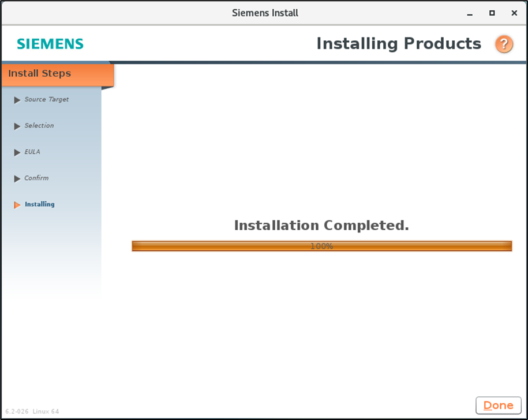Viewport: 528px width, 420px height.
Task: Click the Siemens Install title bar text
Action: [265, 13]
